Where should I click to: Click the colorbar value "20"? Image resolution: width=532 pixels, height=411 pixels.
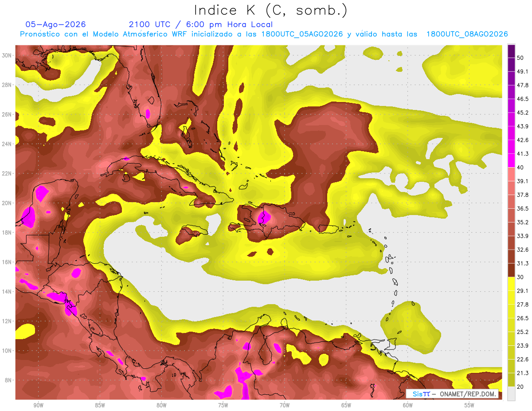pos(521,387)
